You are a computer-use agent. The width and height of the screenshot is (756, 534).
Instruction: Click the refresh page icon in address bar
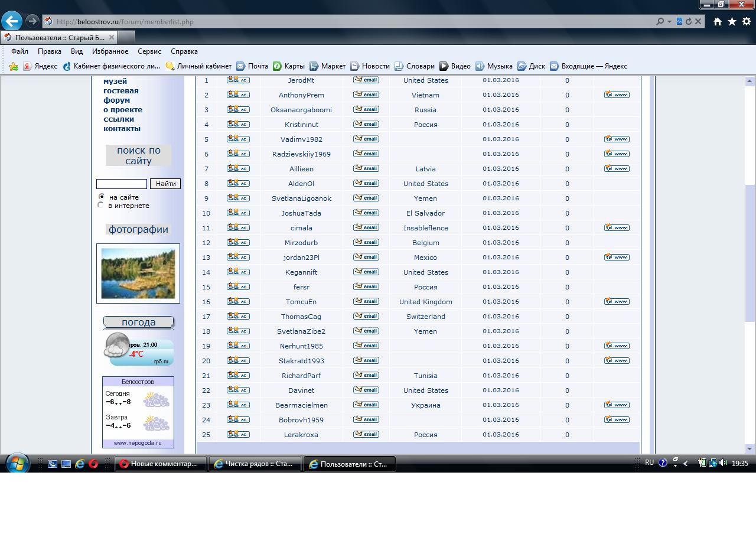(x=689, y=21)
